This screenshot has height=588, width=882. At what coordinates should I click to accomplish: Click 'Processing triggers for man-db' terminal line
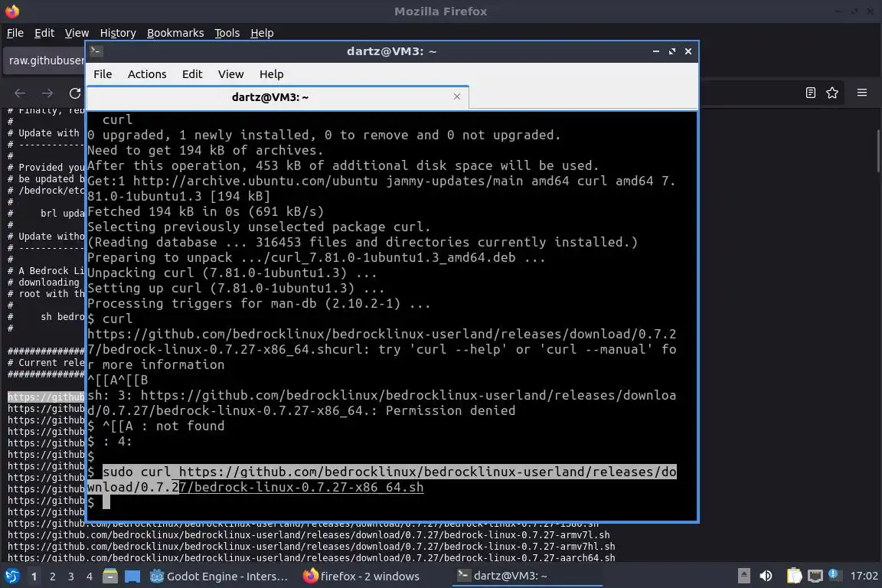259,303
